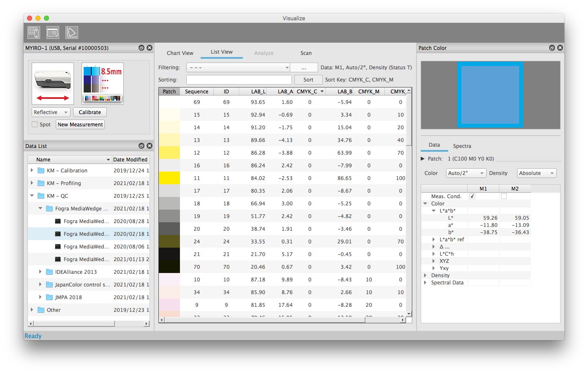The image size is (588, 374).
Task: Expand the KM - Calibration folder
Action: [x=32, y=171]
